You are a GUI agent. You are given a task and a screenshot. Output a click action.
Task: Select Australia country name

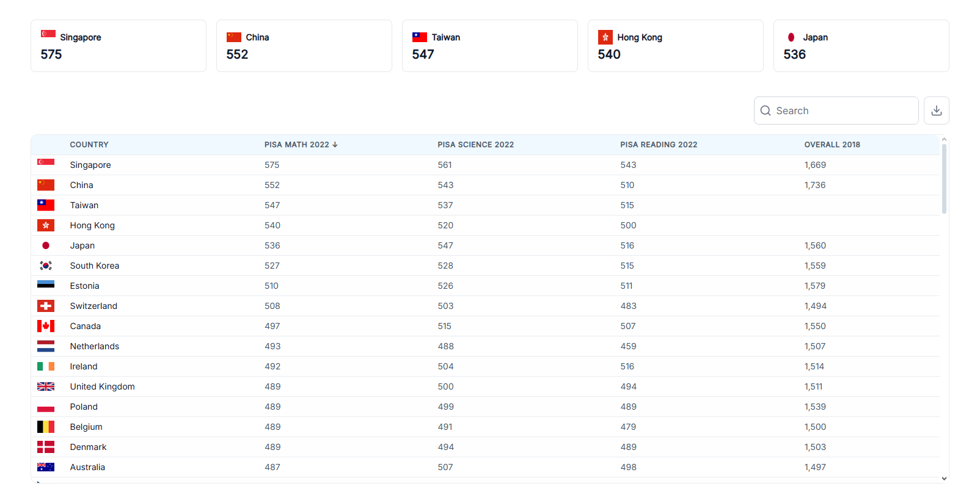(87, 467)
